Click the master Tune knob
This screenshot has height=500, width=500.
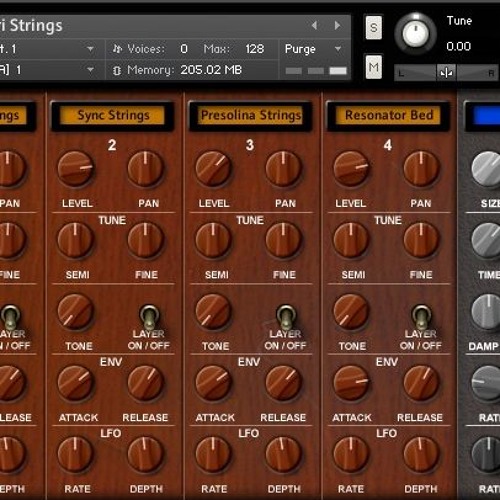(x=415, y=33)
